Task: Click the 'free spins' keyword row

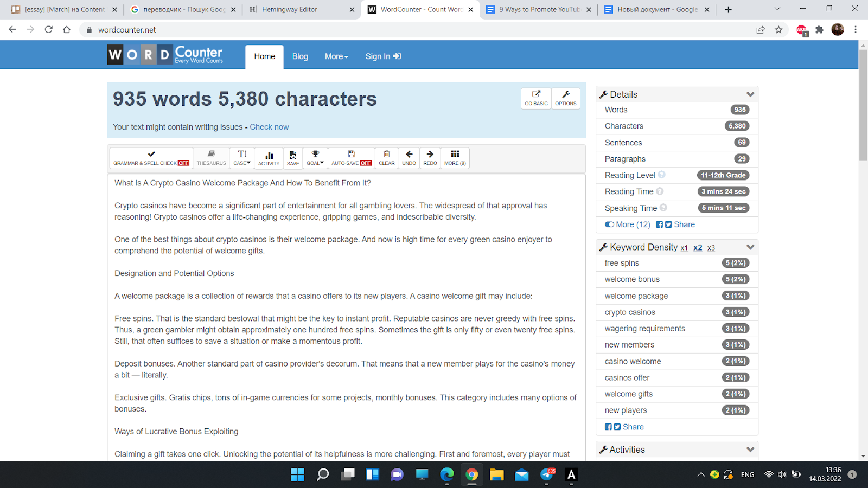Action: click(x=677, y=263)
